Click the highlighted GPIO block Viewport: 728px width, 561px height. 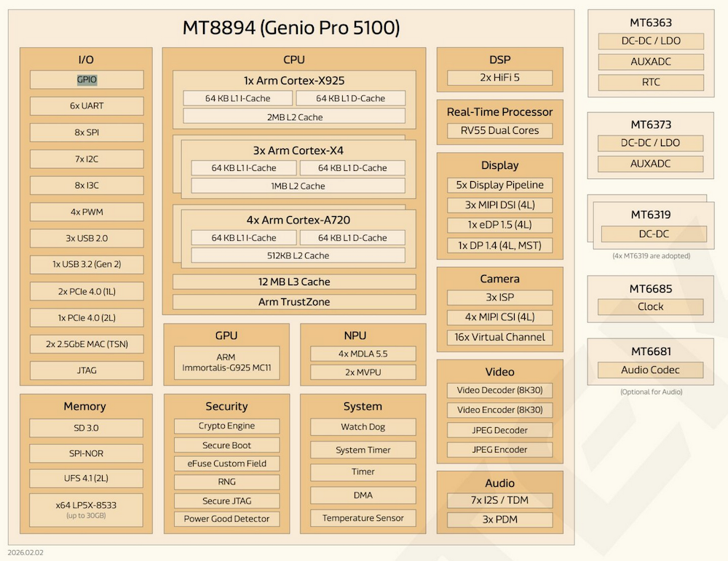click(x=87, y=79)
